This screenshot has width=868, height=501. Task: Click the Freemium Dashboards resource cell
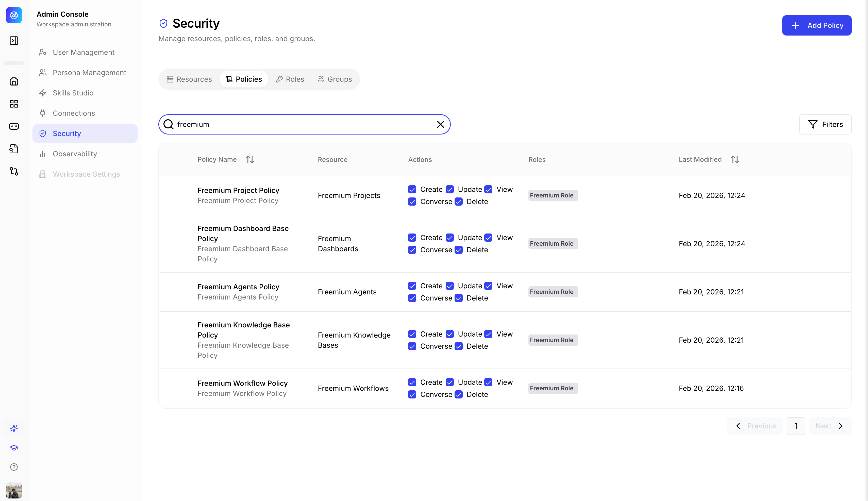[338, 244]
